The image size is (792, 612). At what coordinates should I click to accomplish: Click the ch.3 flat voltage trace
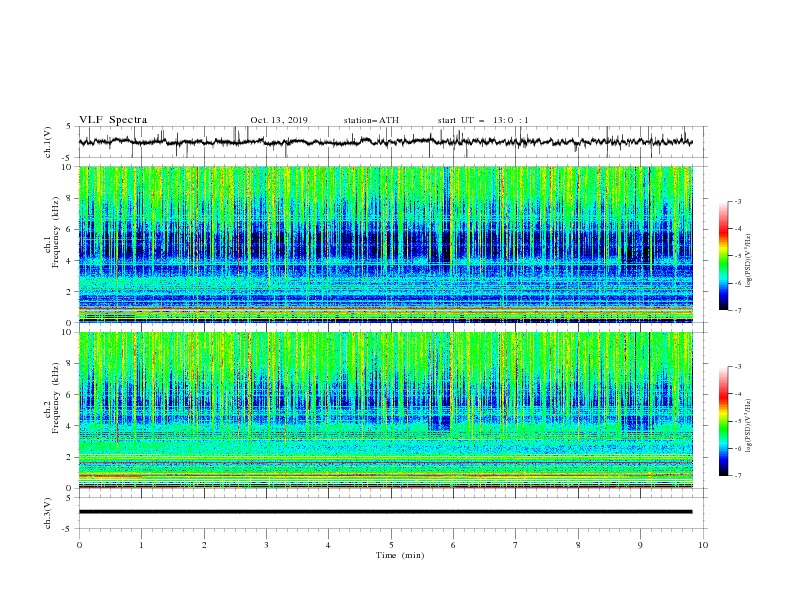click(x=386, y=512)
